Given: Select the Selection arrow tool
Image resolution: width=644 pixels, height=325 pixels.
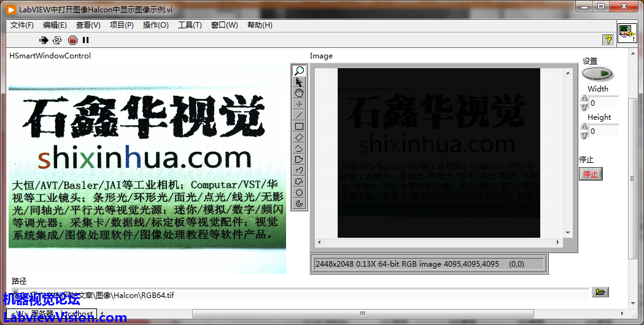Looking at the screenshot, I should tap(299, 82).
